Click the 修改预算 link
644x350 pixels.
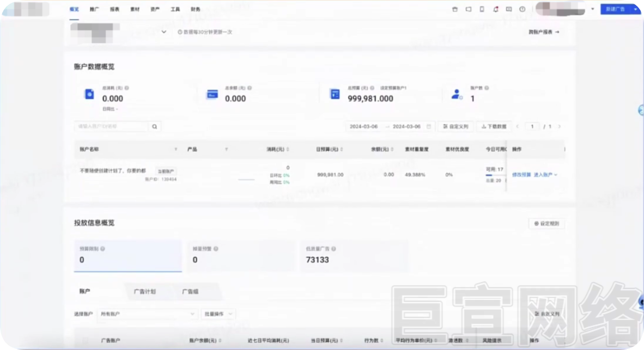pos(521,175)
